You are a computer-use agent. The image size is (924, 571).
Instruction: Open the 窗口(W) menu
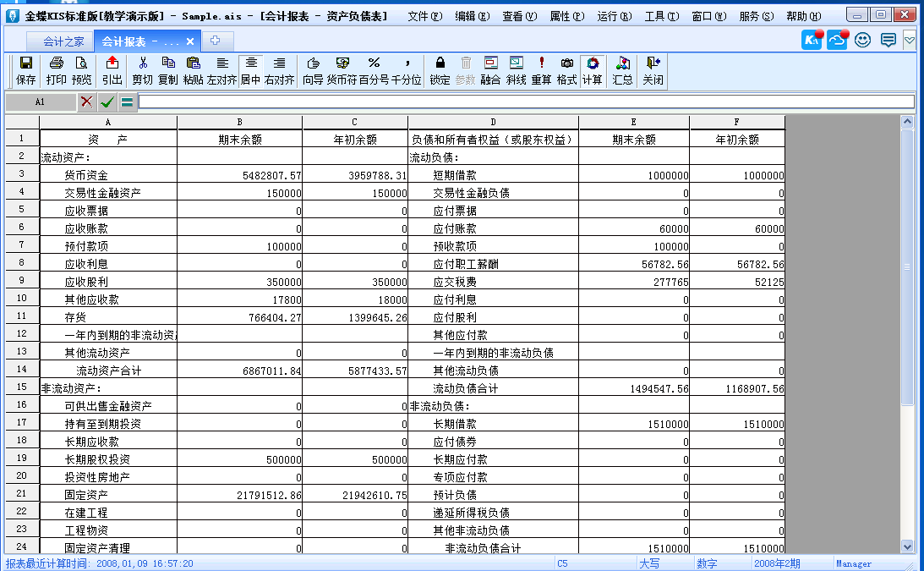pos(709,16)
